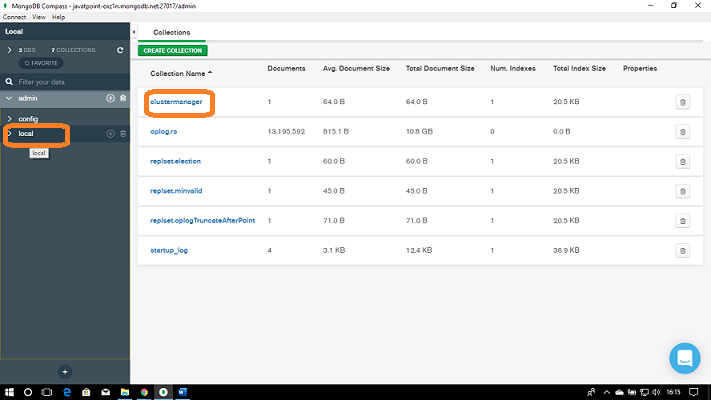
Task: Open the View menu
Action: point(39,17)
